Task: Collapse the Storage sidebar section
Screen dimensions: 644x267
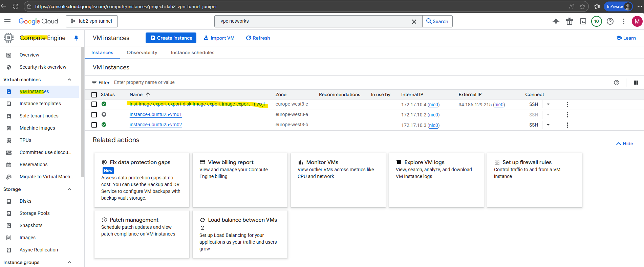Action: (69, 189)
